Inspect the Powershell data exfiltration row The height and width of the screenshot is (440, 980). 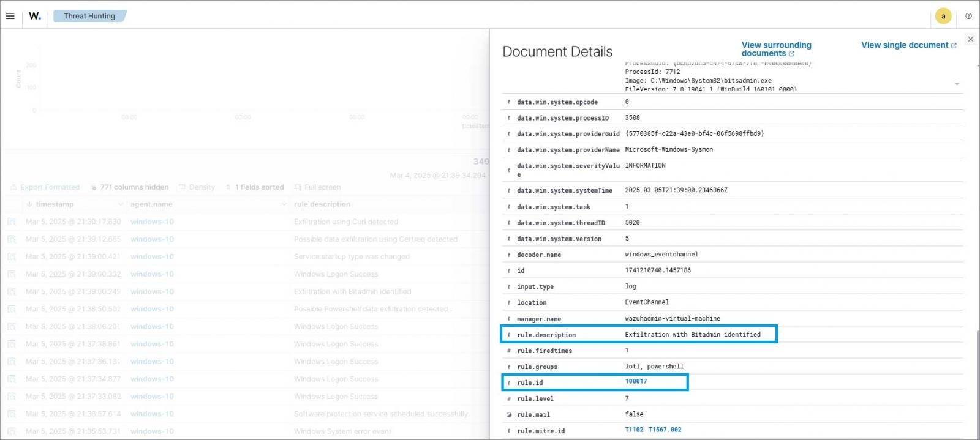click(x=11, y=309)
